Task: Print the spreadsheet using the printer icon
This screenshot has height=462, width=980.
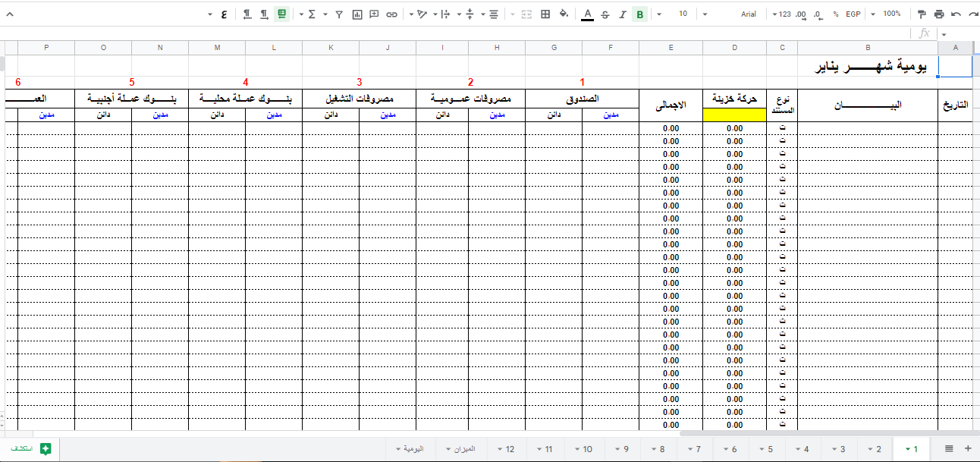Action: click(x=939, y=14)
